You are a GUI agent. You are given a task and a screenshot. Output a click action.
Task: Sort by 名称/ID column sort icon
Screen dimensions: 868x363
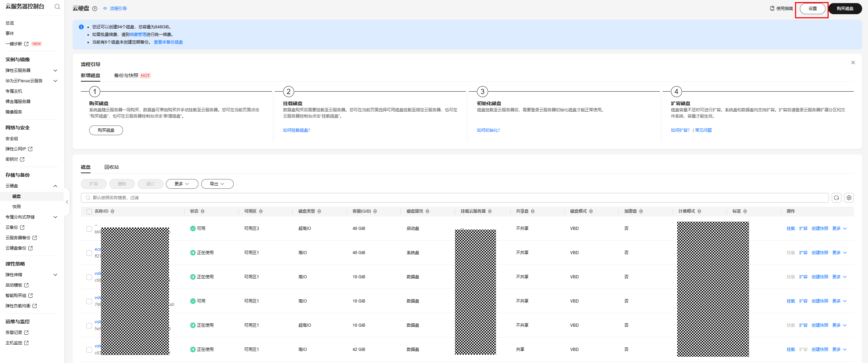112,211
